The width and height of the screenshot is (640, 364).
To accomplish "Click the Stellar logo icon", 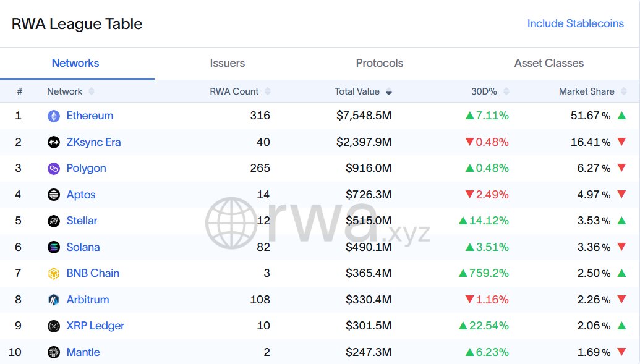I will point(53,221).
